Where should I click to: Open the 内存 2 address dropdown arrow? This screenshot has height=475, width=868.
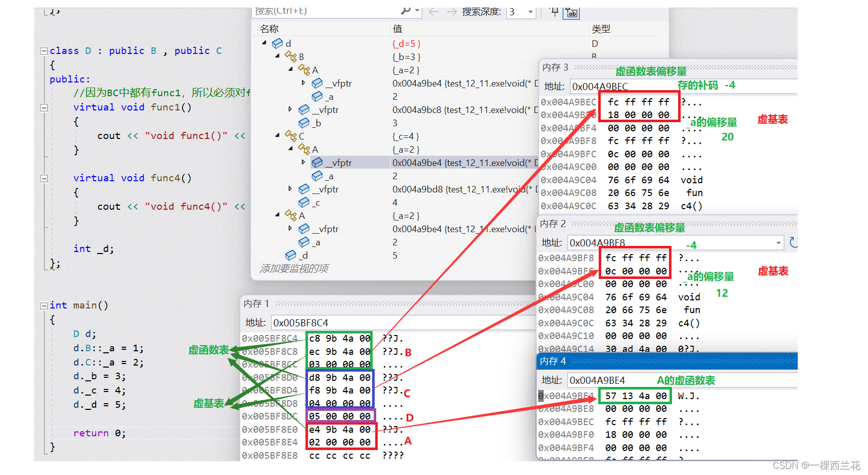click(778, 242)
